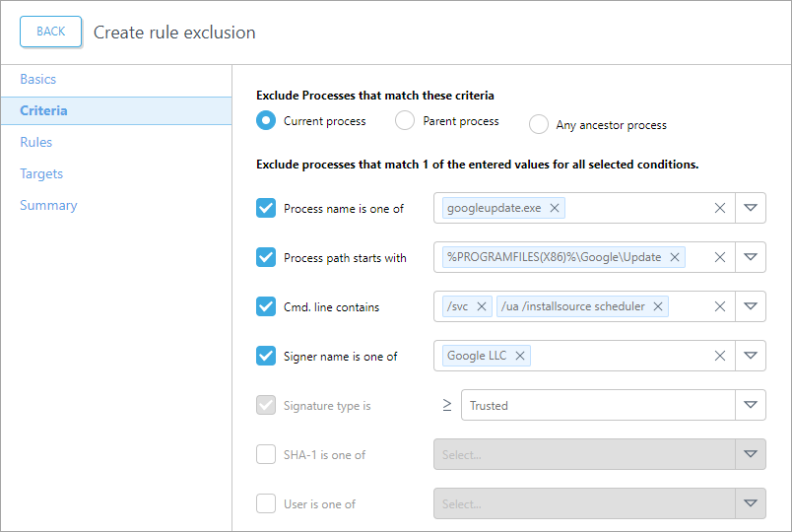
Task: Remove the googleupdate.exe tag
Action: pyautogui.click(x=555, y=208)
